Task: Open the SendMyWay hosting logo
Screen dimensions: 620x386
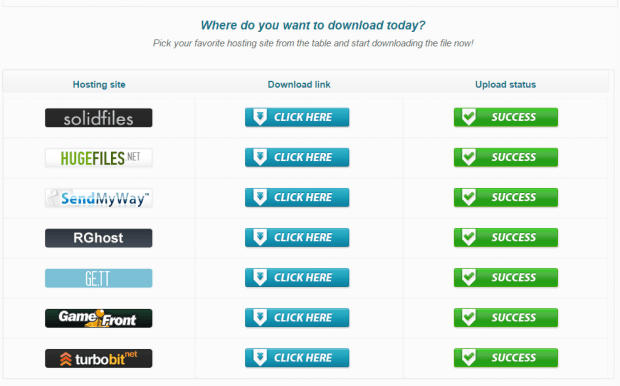Action: tap(98, 198)
